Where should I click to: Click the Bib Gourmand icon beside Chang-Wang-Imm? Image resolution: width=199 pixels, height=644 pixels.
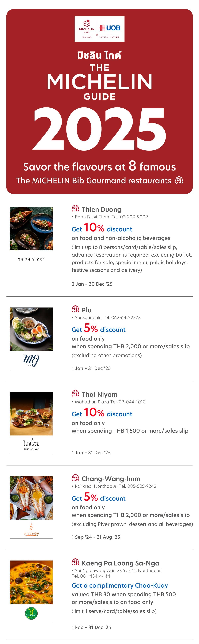[75, 478]
